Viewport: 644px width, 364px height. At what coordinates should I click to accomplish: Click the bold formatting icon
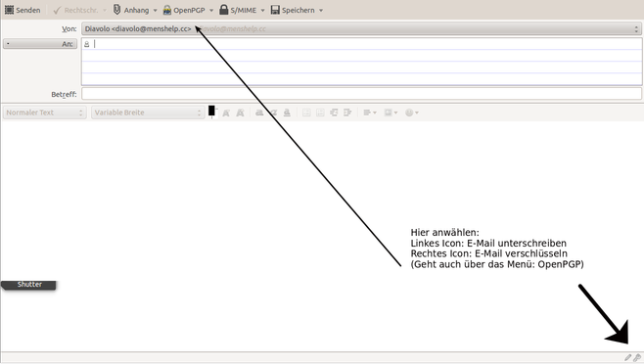[259, 113]
